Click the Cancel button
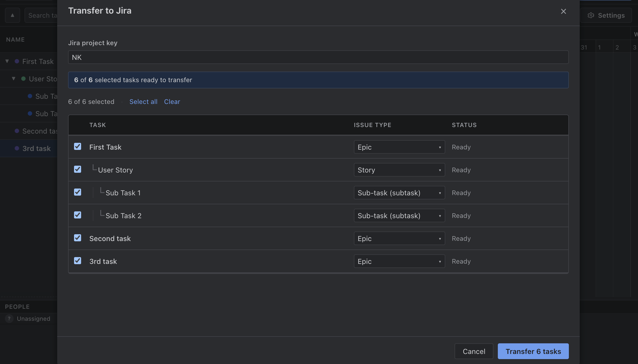This screenshot has width=638, height=364. pyautogui.click(x=474, y=351)
